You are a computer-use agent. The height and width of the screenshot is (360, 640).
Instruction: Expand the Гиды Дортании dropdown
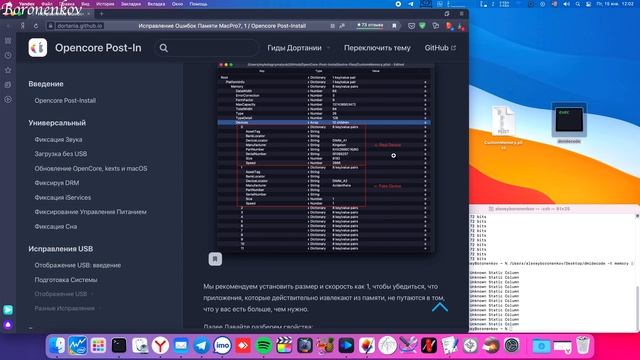pos(298,48)
